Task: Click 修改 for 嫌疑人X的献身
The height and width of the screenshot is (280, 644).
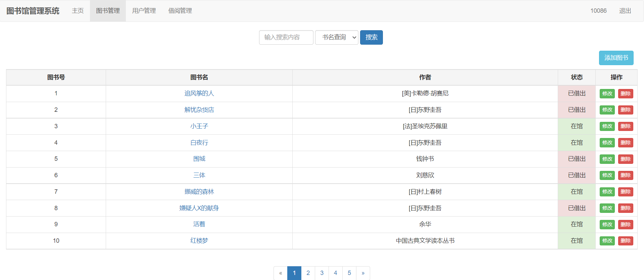Action: 607,208
